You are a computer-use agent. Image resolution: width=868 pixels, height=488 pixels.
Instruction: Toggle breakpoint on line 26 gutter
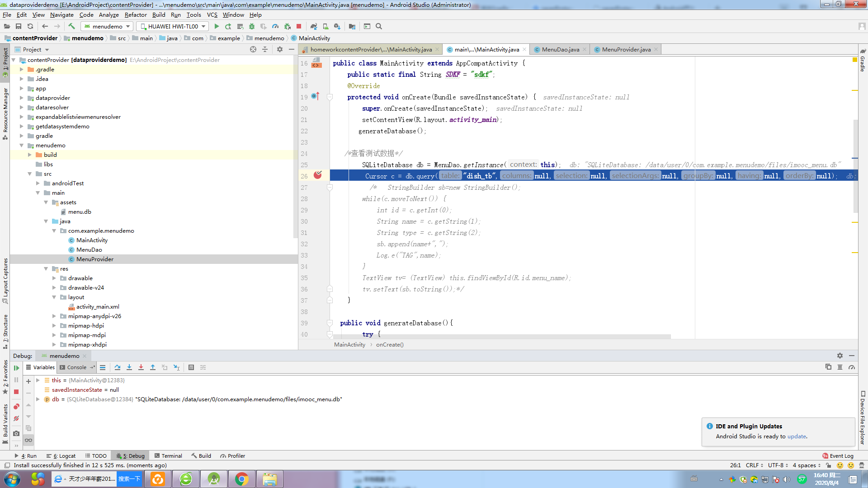(x=318, y=175)
